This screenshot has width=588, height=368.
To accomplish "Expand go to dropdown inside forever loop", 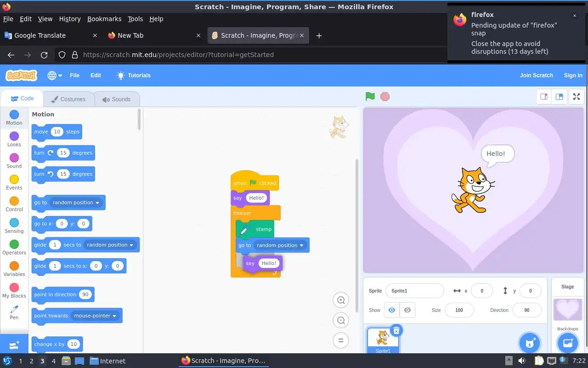I will click(280, 245).
